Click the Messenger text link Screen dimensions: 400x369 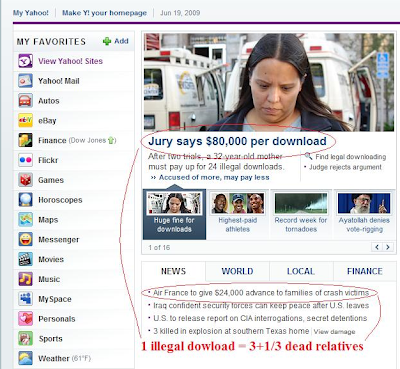pyautogui.click(x=59, y=240)
